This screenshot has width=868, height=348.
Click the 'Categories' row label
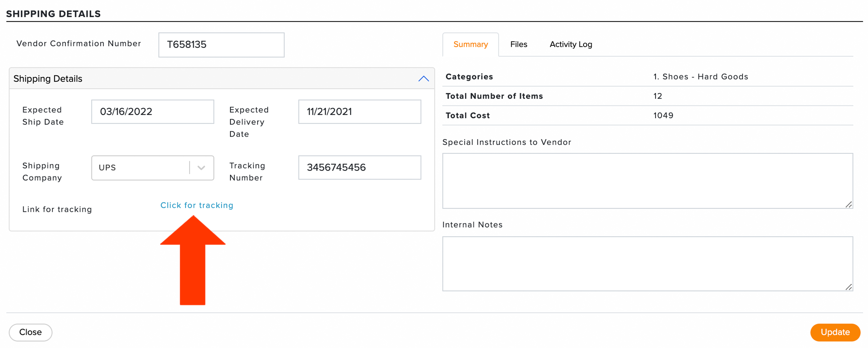pyautogui.click(x=469, y=77)
